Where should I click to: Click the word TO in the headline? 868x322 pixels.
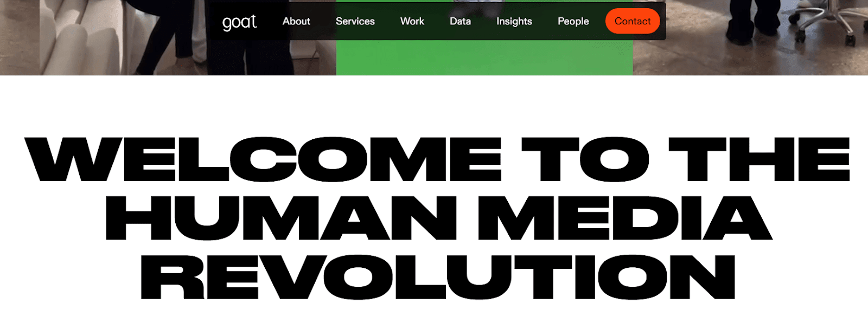pyautogui.click(x=585, y=159)
